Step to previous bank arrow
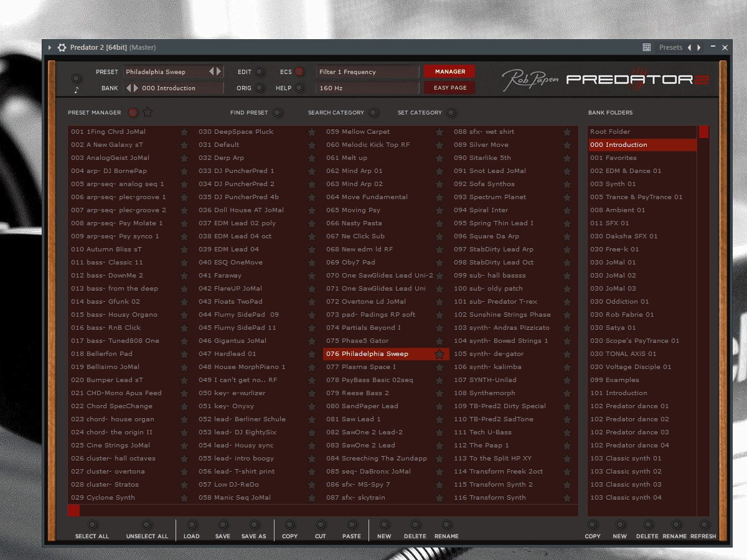The height and width of the screenshot is (560, 747). (129, 88)
